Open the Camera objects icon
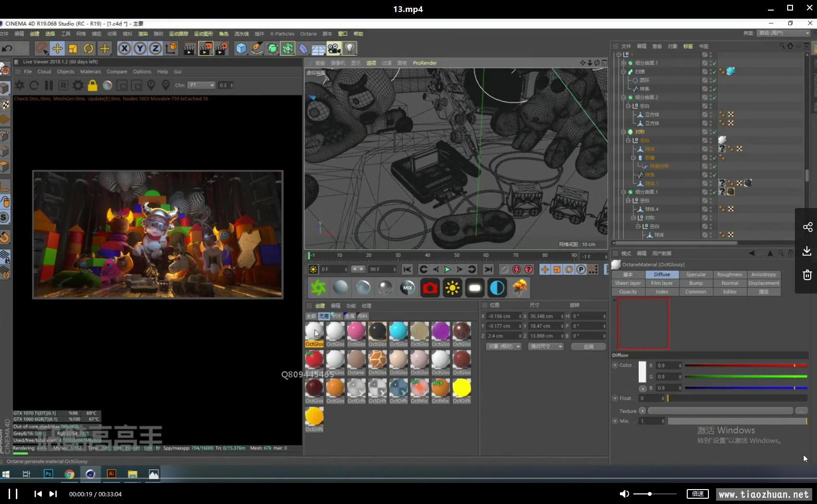Viewport: 817px width, 504px height. point(334,48)
